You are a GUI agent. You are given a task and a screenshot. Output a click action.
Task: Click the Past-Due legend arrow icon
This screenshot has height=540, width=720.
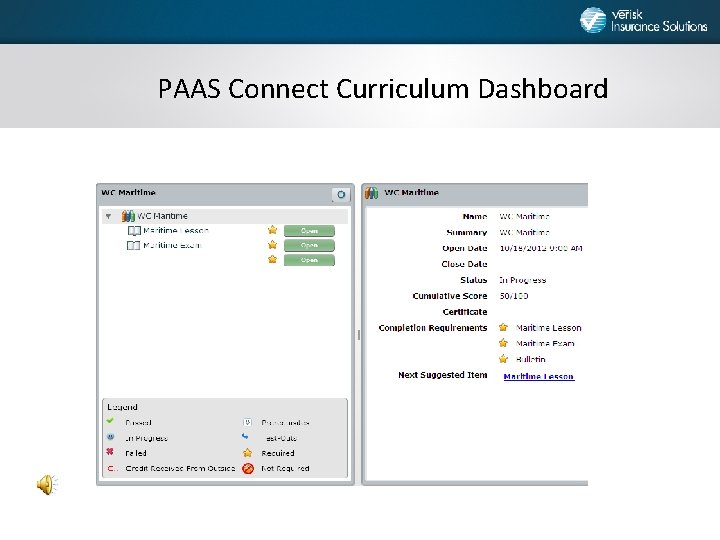(x=245, y=437)
